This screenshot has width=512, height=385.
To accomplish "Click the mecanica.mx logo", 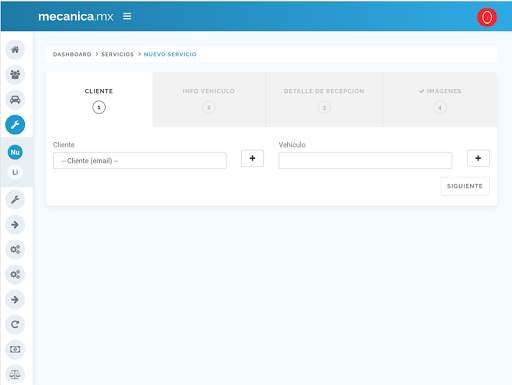I will [x=76, y=16].
